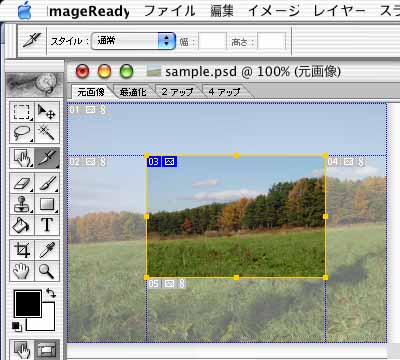Choose the Magic Wand tool
This screenshot has width=400, height=360.
[x=47, y=133]
